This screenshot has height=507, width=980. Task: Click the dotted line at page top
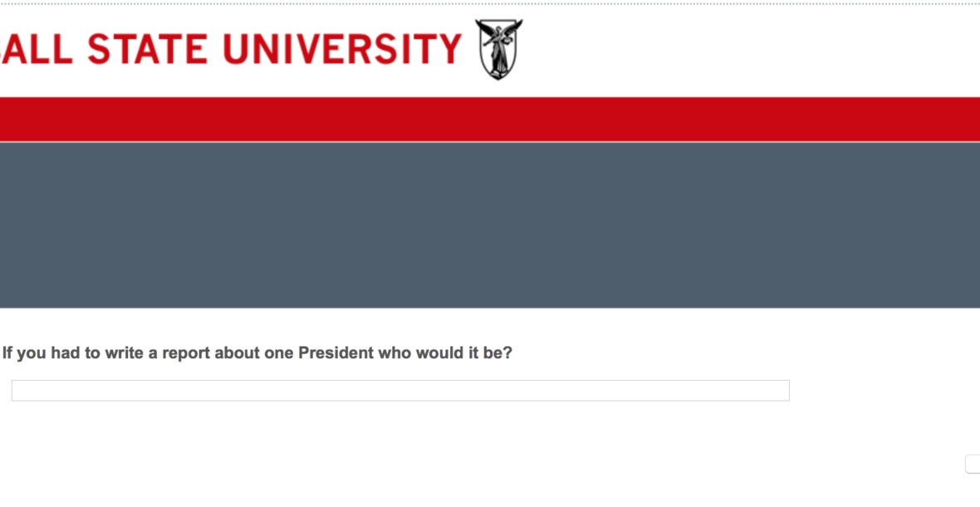pyautogui.click(x=490, y=3)
